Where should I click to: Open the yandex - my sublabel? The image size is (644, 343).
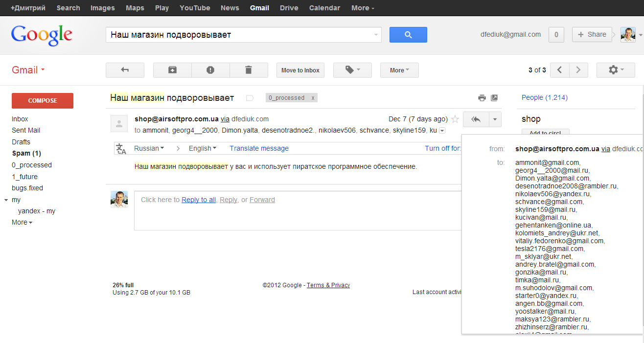click(x=37, y=211)
